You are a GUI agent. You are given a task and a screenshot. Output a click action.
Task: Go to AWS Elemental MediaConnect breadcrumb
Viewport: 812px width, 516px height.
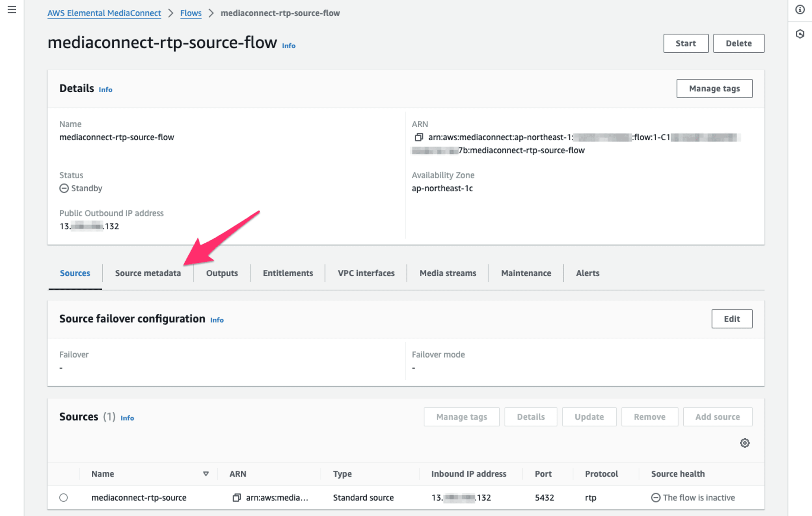(104, 13)
